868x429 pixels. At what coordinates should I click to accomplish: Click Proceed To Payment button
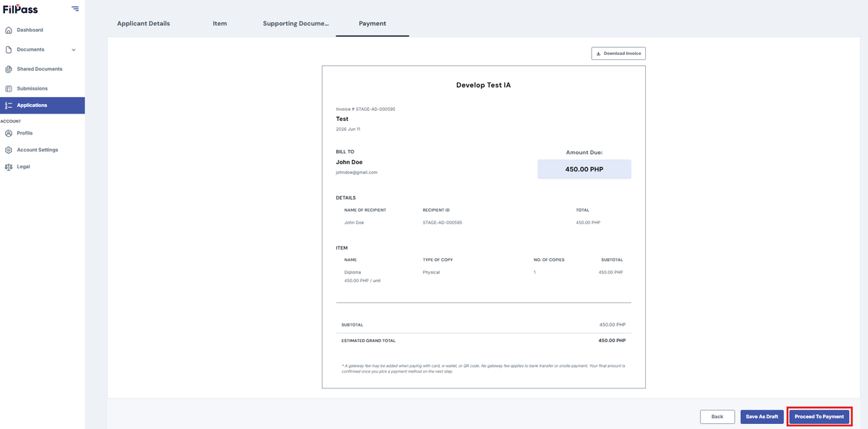coord(819,417)
